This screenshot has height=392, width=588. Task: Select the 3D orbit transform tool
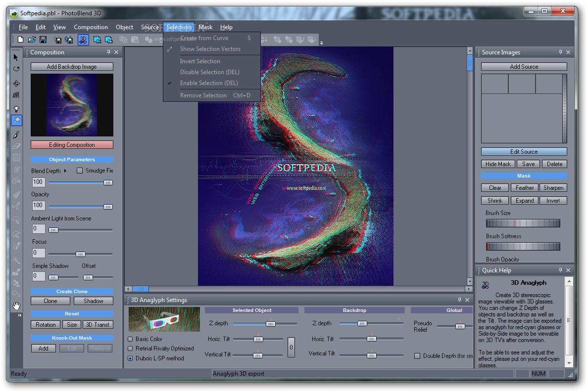16,83
